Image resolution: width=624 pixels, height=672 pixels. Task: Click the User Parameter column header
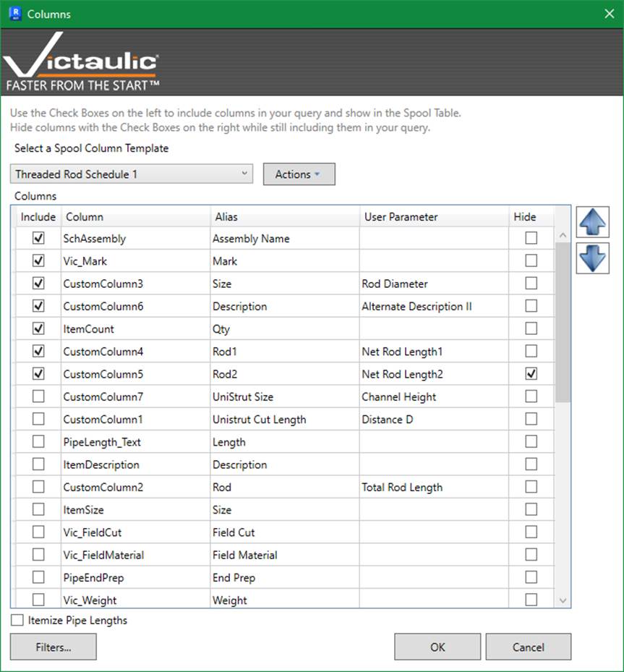pyautogui.click(x=433, y=217)
